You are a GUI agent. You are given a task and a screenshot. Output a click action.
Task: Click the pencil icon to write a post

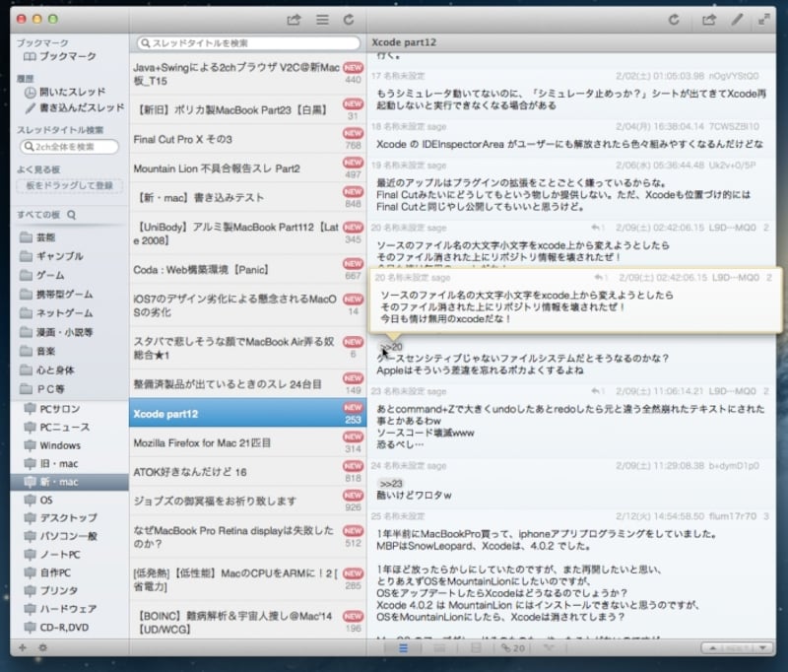click(x=737, y=19)
